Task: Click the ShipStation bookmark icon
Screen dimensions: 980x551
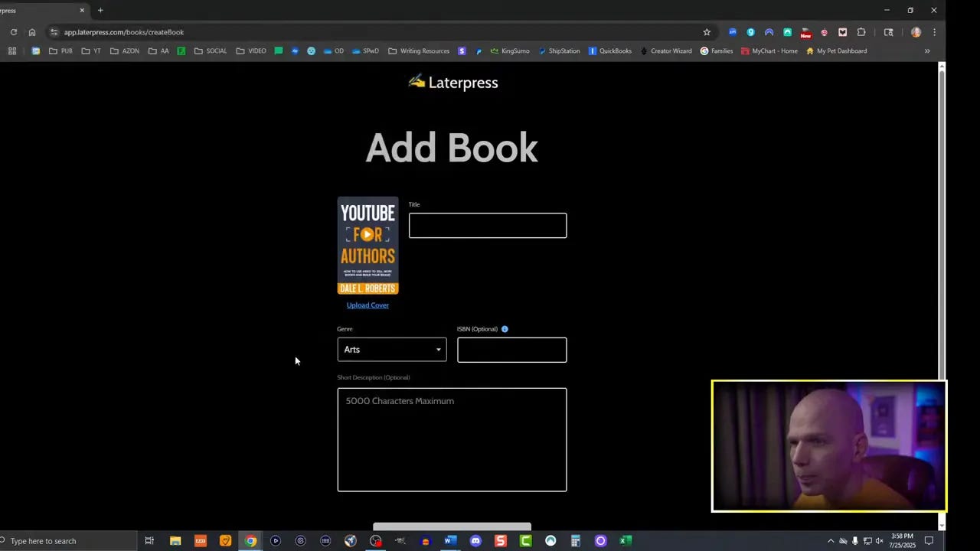Action: (x=559, y=51)
